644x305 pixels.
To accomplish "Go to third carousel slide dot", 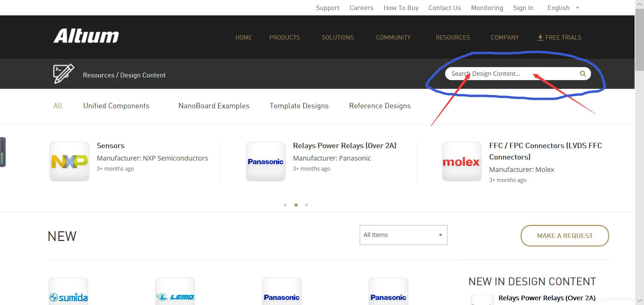I will [x=306, y=205].
